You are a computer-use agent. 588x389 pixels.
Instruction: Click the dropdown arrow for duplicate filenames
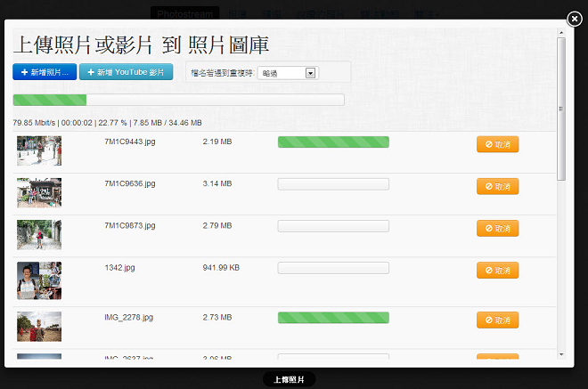click(310, 73)
